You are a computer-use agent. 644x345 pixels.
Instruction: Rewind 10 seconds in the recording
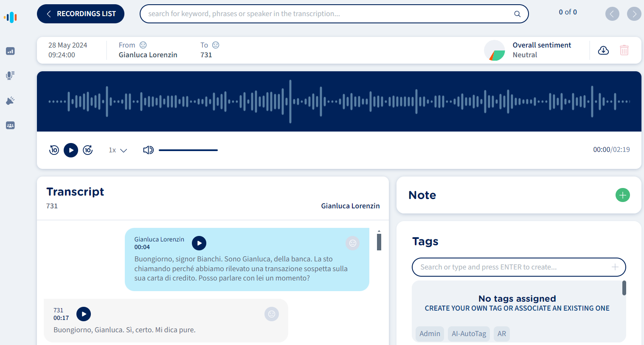(x=54, y=150)
